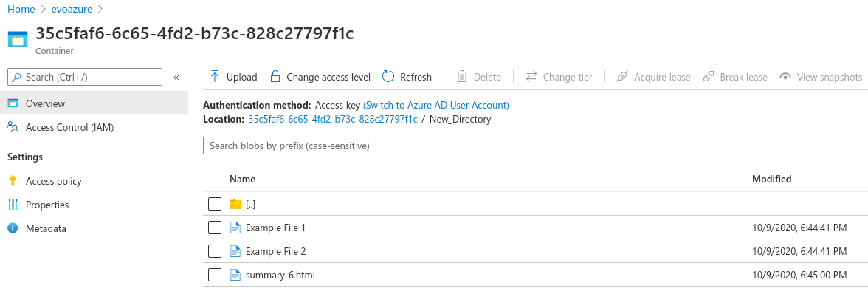Click the Upload button label
Viewport: 868px width, 294px height.
(x=242, y=77)
